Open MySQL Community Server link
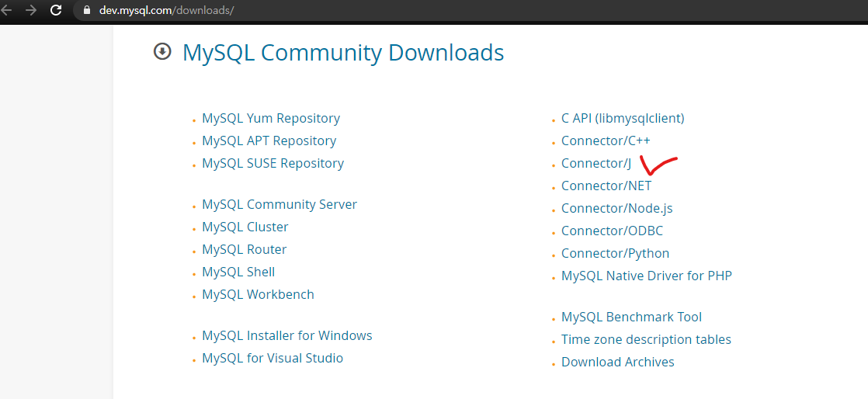Screen dimensions: 868x399 pos(279,205)
